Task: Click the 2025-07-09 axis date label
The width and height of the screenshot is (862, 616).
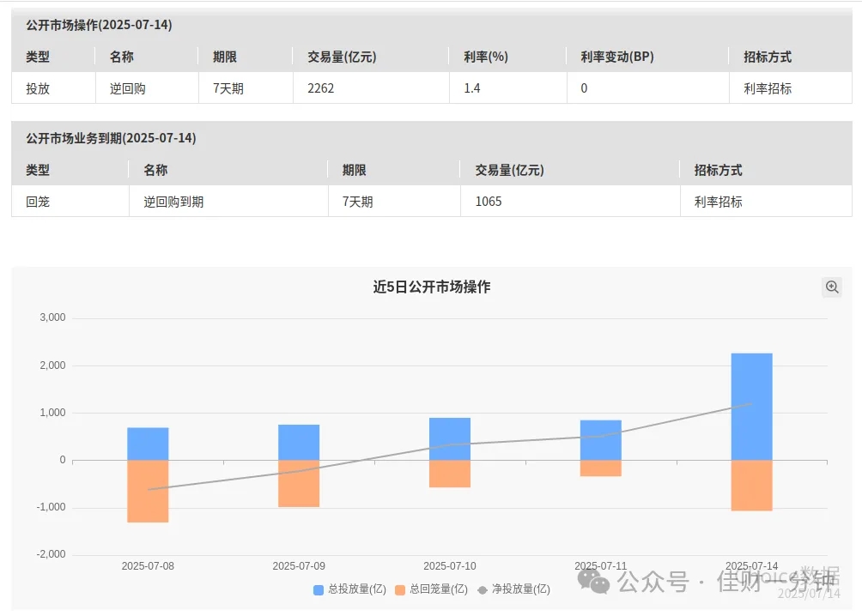Action: (x=299, y=565)
